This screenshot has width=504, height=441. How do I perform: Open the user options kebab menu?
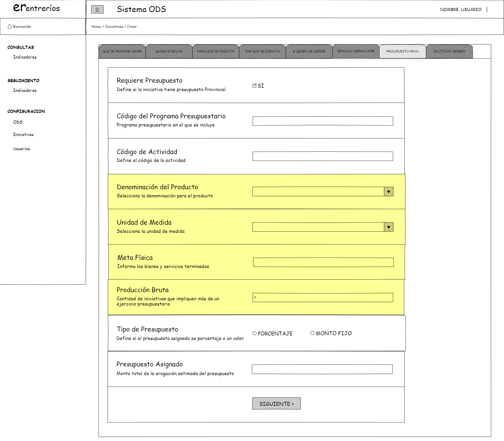(487, 9)
